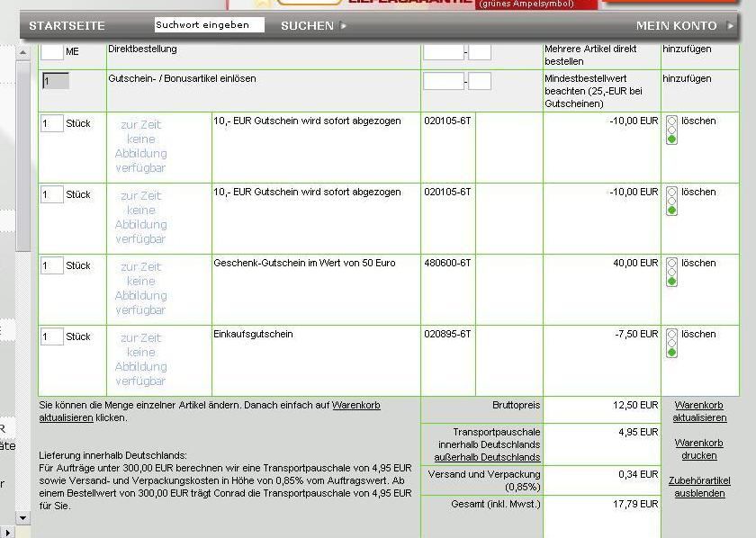Click the placeholder image of second 10,- EUR Gutschein
The image size is (756, 538).
140,217
